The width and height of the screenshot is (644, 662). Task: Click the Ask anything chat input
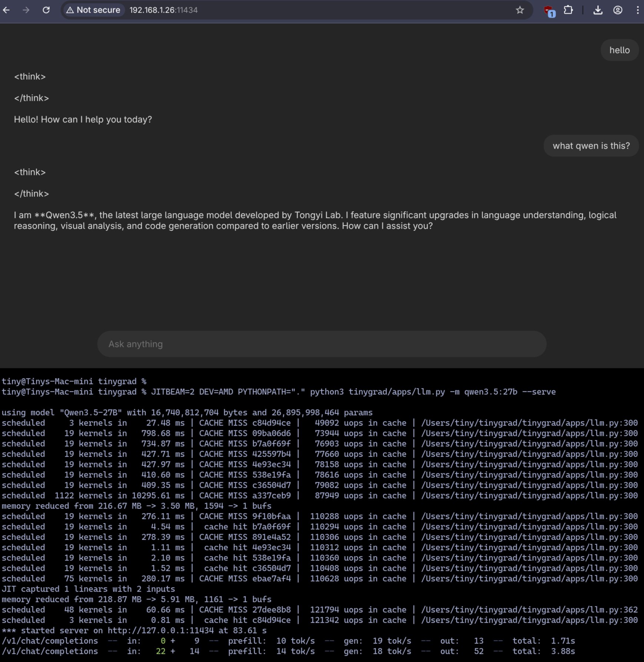pos(322,344)
